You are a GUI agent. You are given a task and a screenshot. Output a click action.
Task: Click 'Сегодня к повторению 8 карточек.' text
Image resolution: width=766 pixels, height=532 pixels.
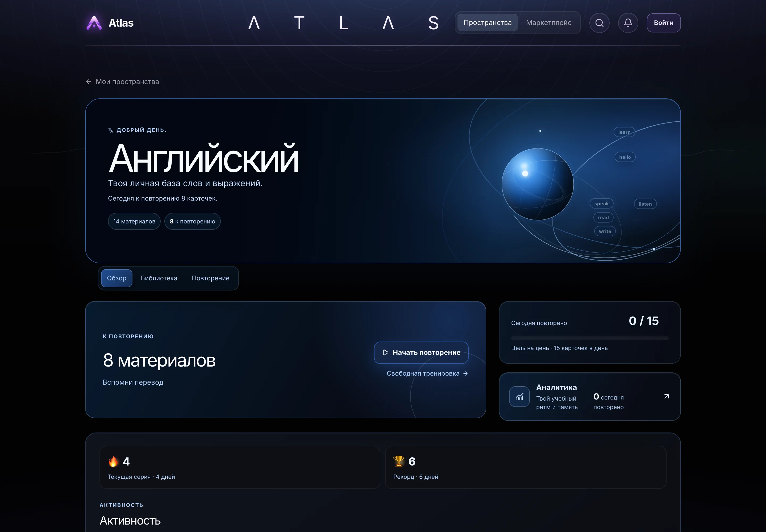(162, 198)
